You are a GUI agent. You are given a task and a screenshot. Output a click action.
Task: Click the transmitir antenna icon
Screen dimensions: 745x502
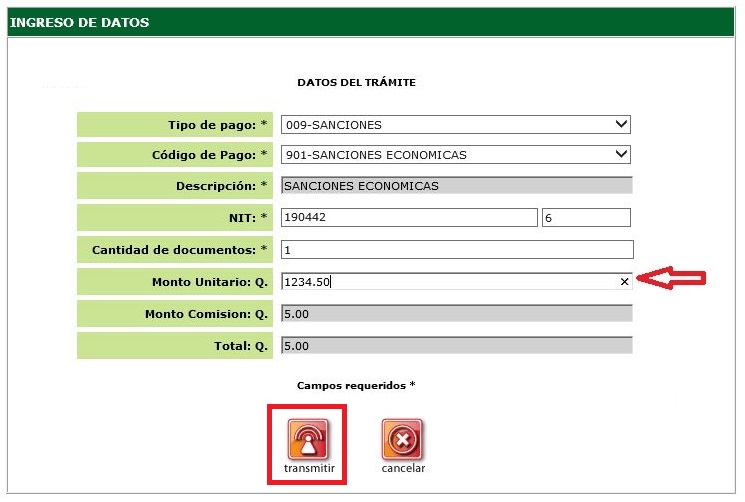[x=308, y=439]
